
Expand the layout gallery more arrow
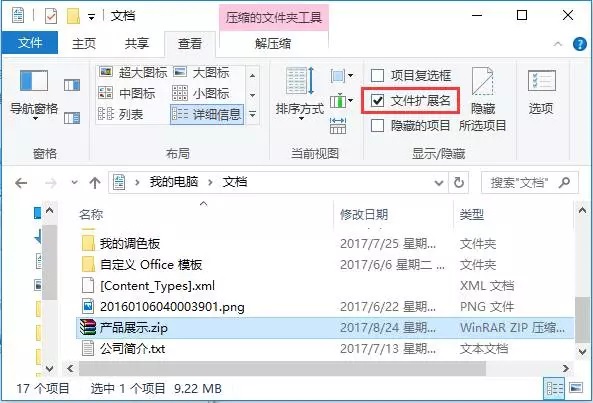point(253,114)
